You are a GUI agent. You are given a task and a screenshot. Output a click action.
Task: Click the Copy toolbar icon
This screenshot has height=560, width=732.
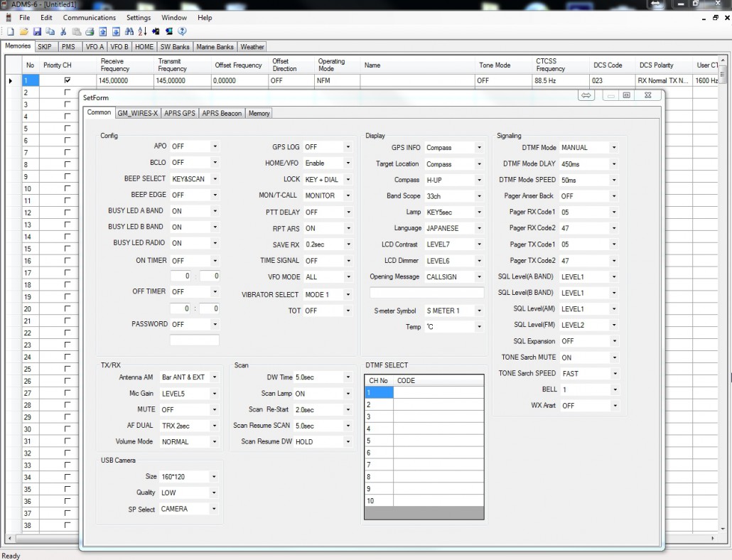pyautogui.click(x=50, y=31)
